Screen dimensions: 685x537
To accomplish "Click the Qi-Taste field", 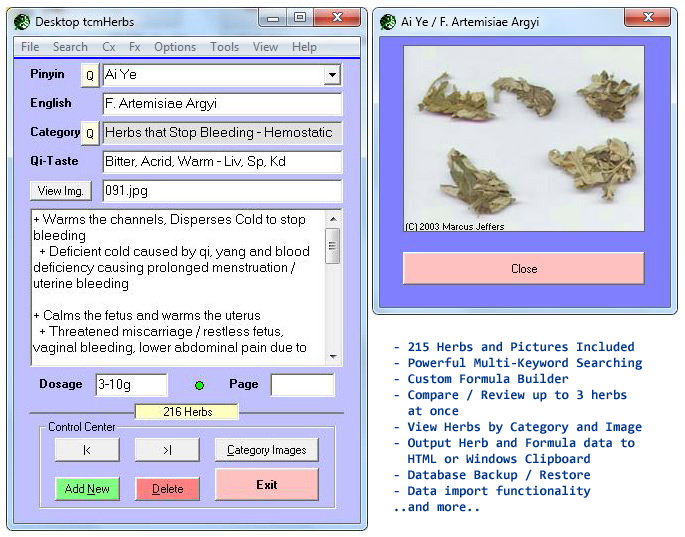I will [x=222, y=162].
